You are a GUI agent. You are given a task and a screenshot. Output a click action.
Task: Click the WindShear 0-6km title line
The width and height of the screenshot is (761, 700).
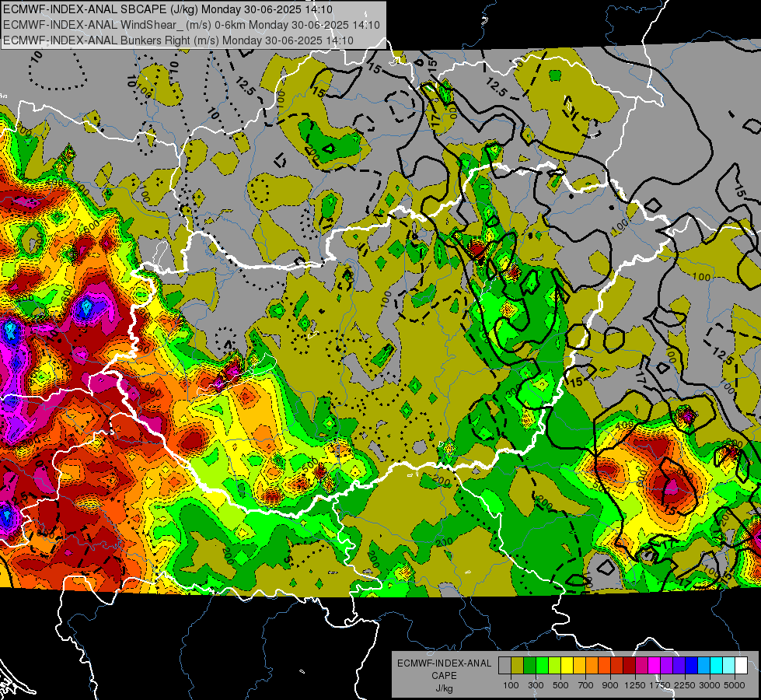[191, 25]
